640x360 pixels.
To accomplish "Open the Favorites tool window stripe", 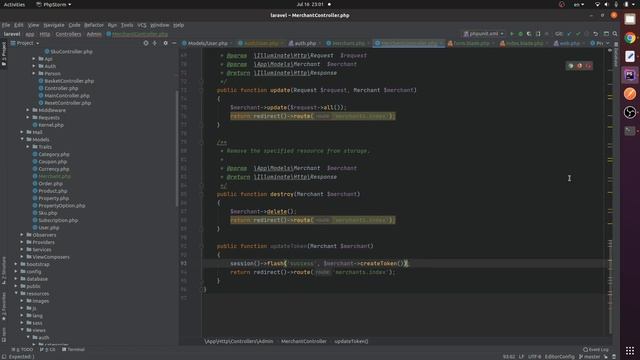I will tap(4, 306).
